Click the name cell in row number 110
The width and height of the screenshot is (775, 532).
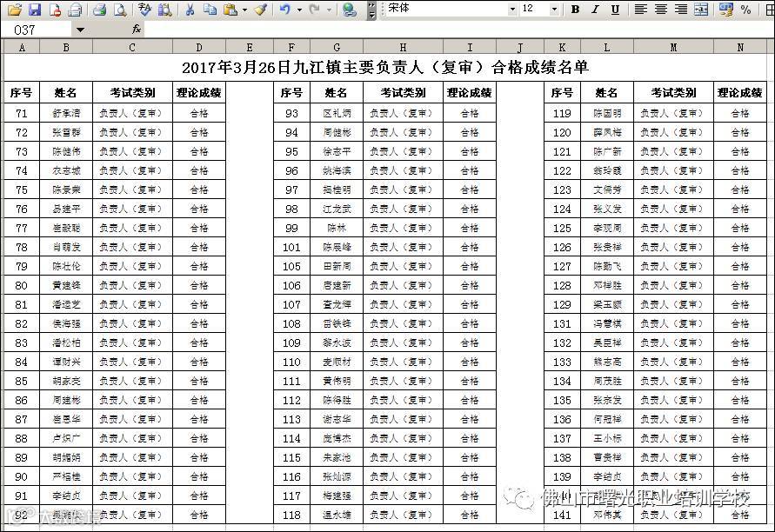click(337, 362)
